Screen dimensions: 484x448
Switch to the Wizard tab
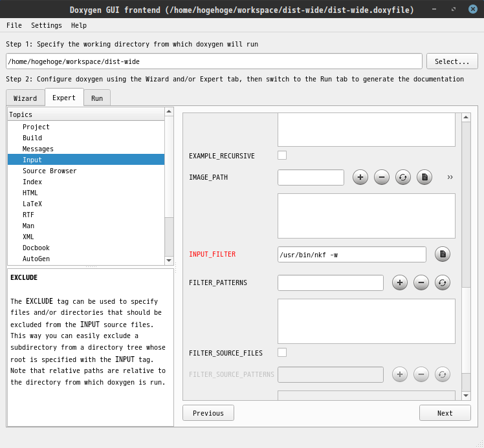click(x=25, y=98)
